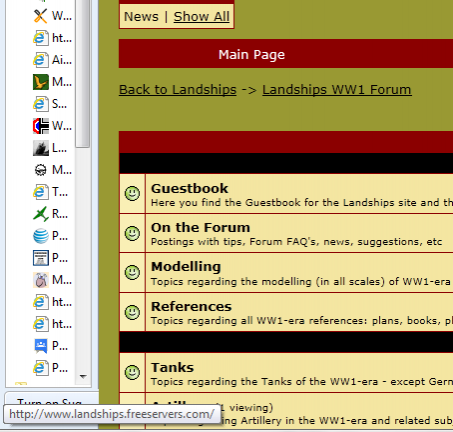
Task: Open the battleship thumbnail favorite L...
Action: pyautogui.click(x=50, y=148)
